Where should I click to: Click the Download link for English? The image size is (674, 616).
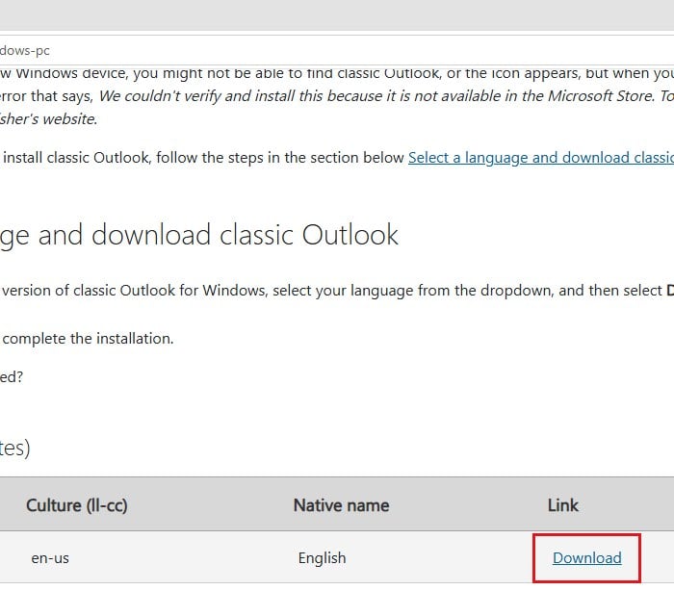pyautogui.click(x=586, y=558)
